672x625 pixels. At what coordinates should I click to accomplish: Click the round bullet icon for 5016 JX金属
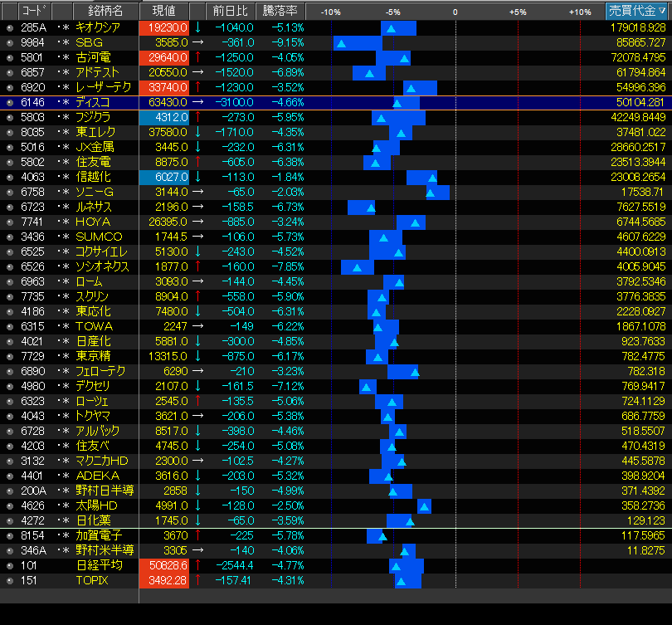(x=10, y=148)
